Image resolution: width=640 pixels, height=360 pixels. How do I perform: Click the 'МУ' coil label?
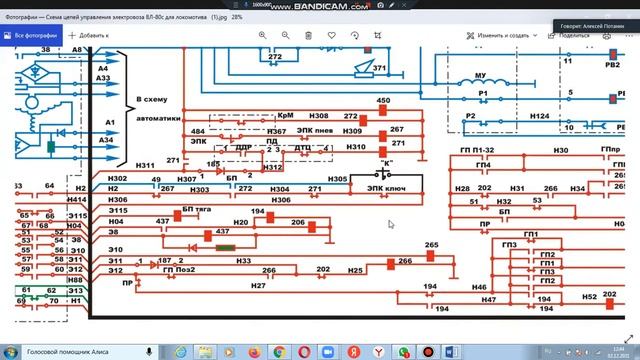pyautogui.click(x=480, y=76)
